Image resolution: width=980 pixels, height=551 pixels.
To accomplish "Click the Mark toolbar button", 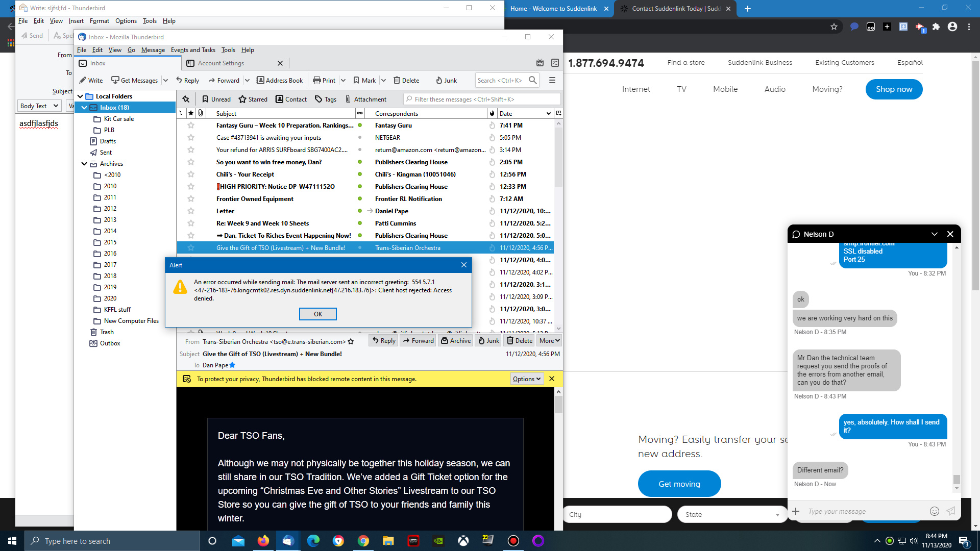I will [x=364, y=80].
